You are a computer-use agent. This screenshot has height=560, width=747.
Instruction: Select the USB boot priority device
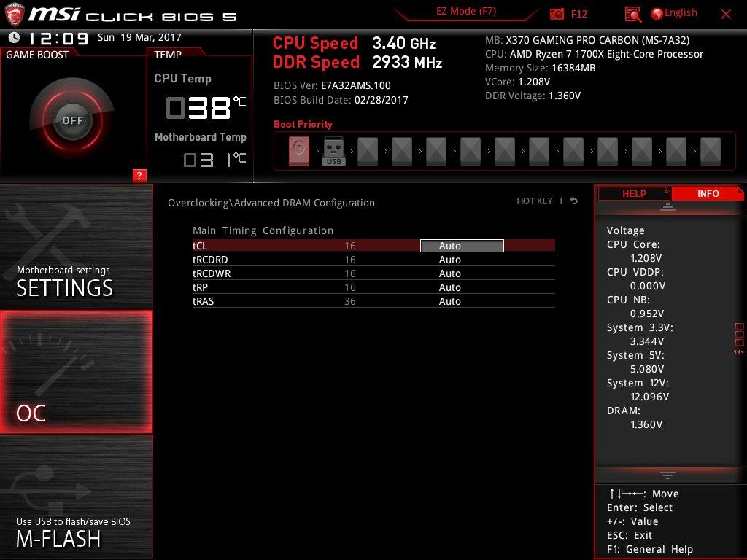(x=333, y=151)
